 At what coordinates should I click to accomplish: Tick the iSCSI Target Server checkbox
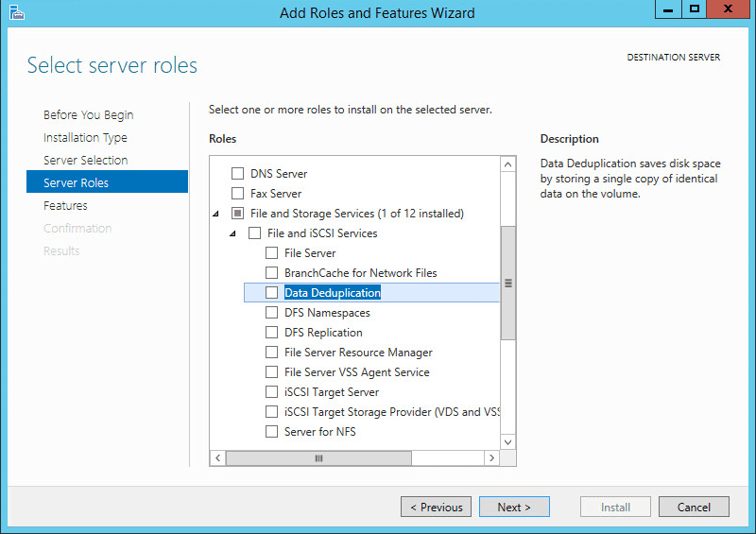272,392
